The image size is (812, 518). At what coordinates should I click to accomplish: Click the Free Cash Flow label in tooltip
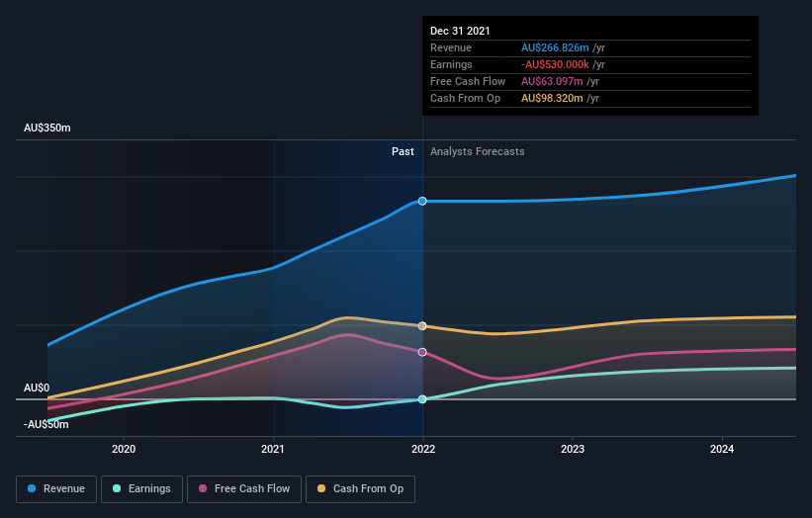pos(468,81)
